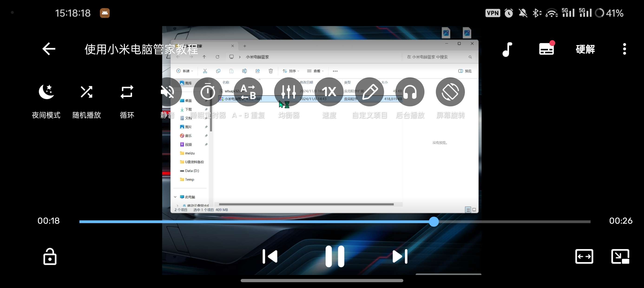Skip to previous video
The image size is (644, 288).
pyautogui.click(x=270, y=256)
